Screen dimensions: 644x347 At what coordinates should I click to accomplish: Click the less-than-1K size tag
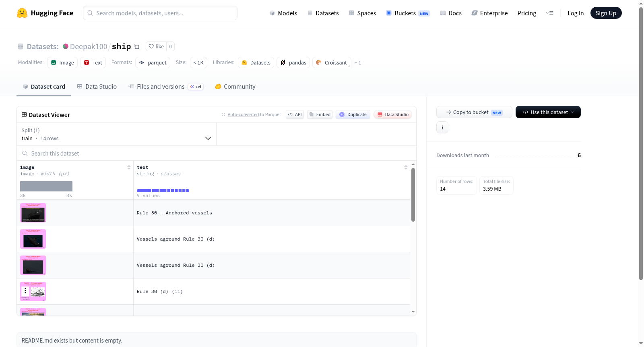(x=198, y=62)
